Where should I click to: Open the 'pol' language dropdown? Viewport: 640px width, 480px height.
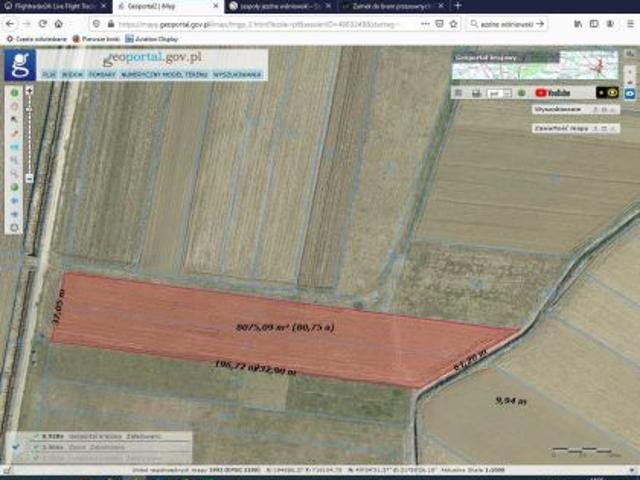(x=499, y=93)
